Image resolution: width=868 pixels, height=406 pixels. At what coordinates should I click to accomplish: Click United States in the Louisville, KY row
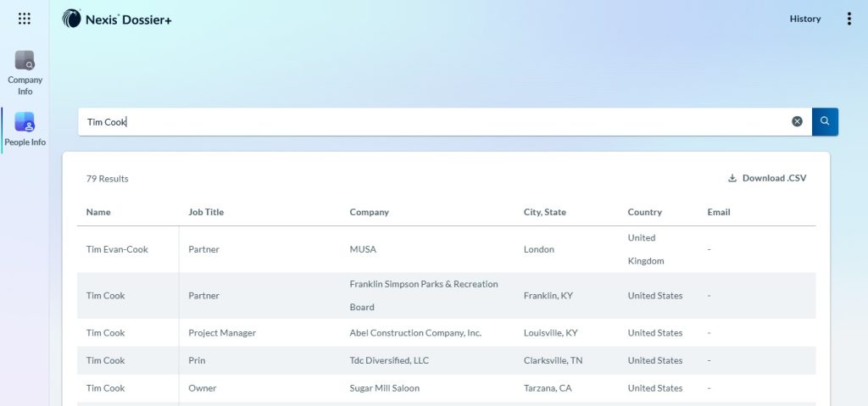pos(655,333)
